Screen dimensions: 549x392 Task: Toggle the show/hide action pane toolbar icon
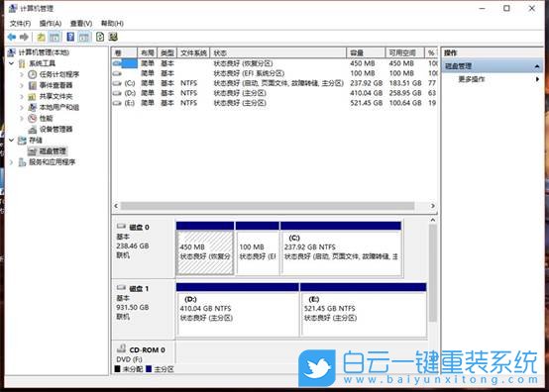[x=83, y=37]
